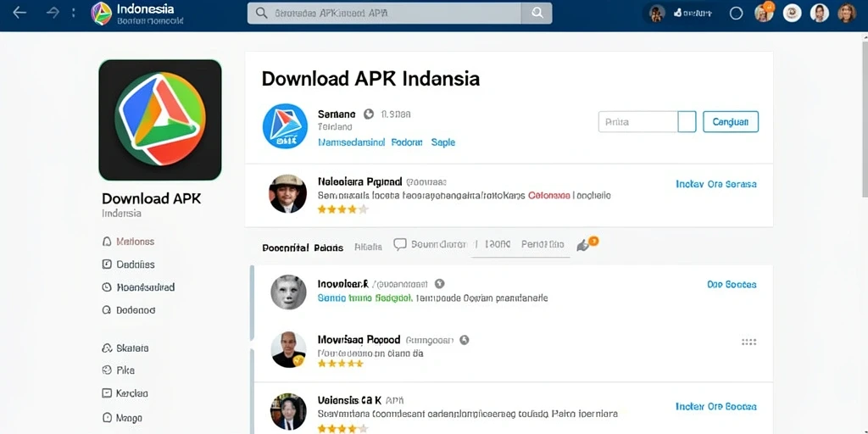Click the magnifier icon inside the search field

tap(262, 13)
